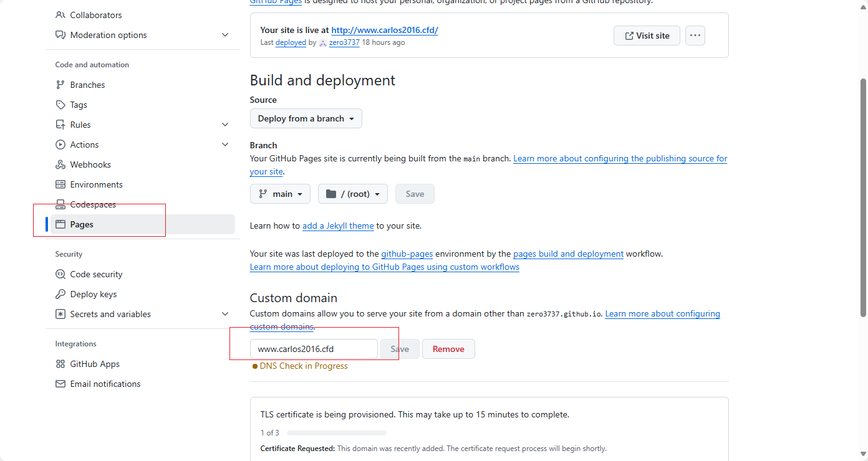Open the http://www.carlos2016.cfd/ link
This screenshot has width=868, height=461.
click(x=385, y=30)
